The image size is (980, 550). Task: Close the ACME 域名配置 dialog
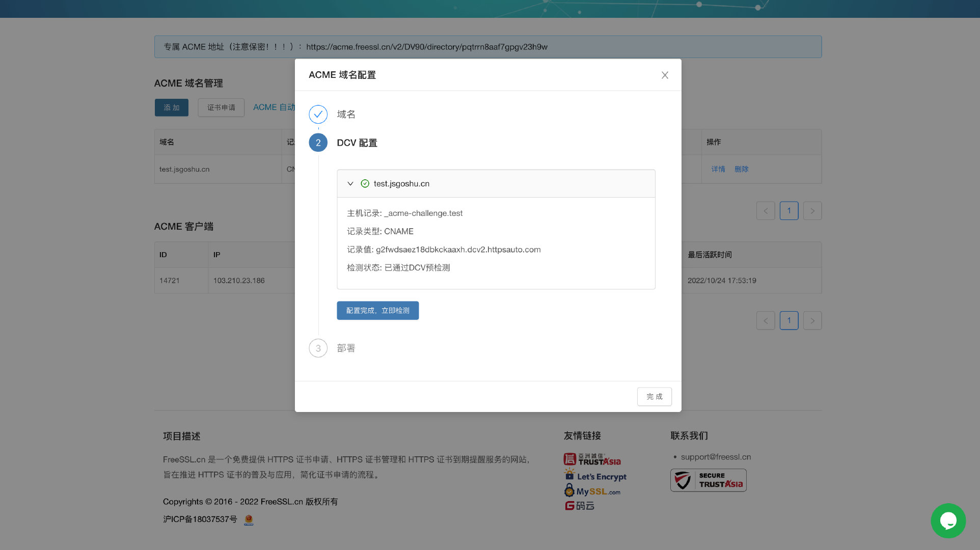click(665, 75)
